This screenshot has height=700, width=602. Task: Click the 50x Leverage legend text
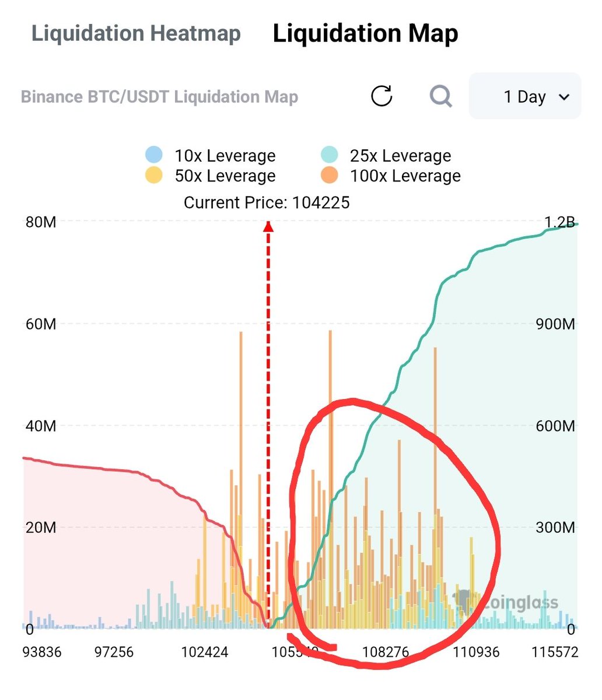(225, 176)
